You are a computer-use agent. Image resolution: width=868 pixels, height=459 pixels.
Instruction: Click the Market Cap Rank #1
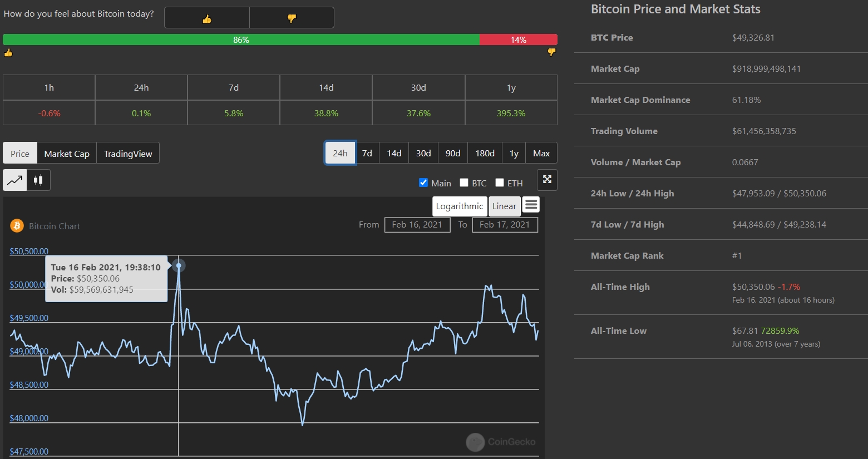click(x=737, y=256)
